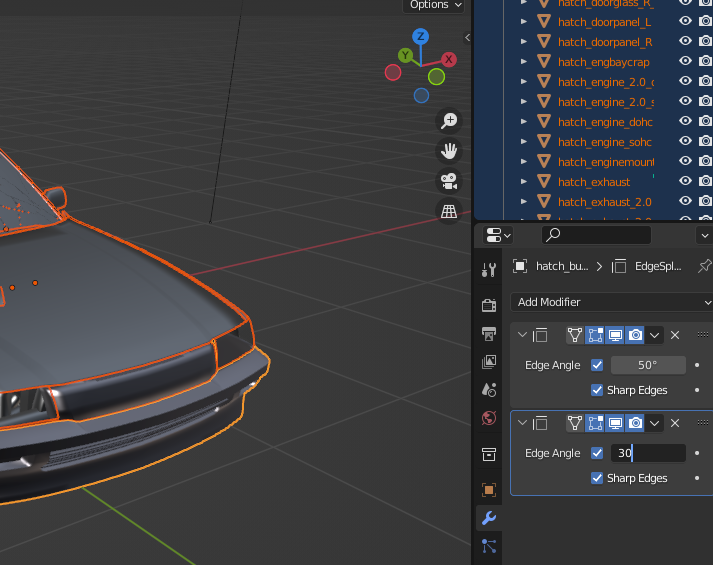
Task: Open the Scene properties tab icon
Action: point(489,390)
